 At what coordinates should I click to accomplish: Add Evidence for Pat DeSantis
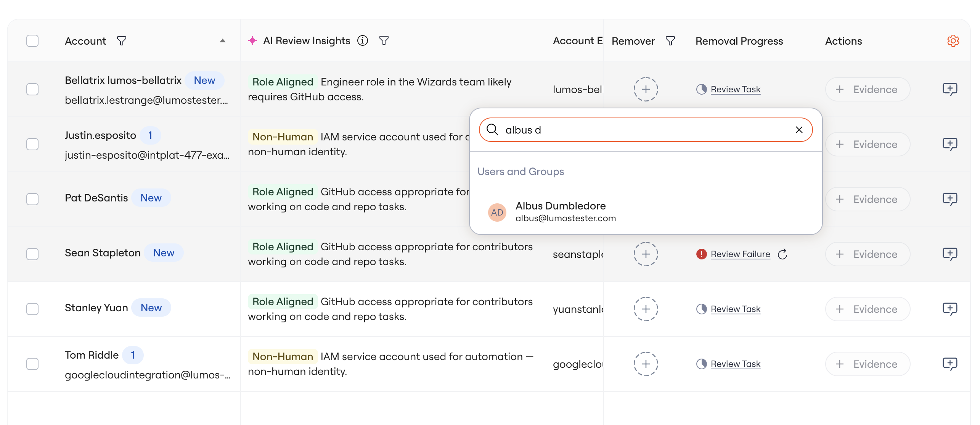click(868, 199)
